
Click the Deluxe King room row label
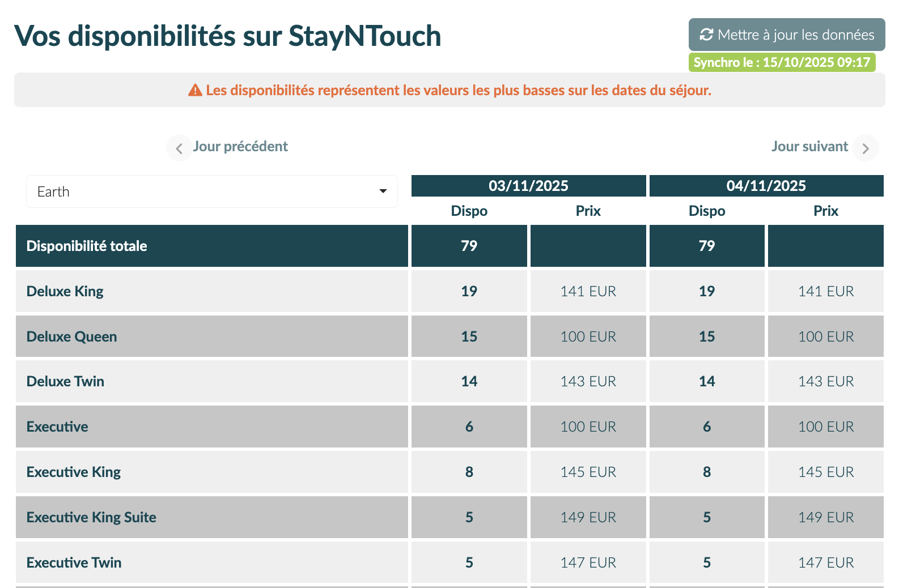(65, 291)
